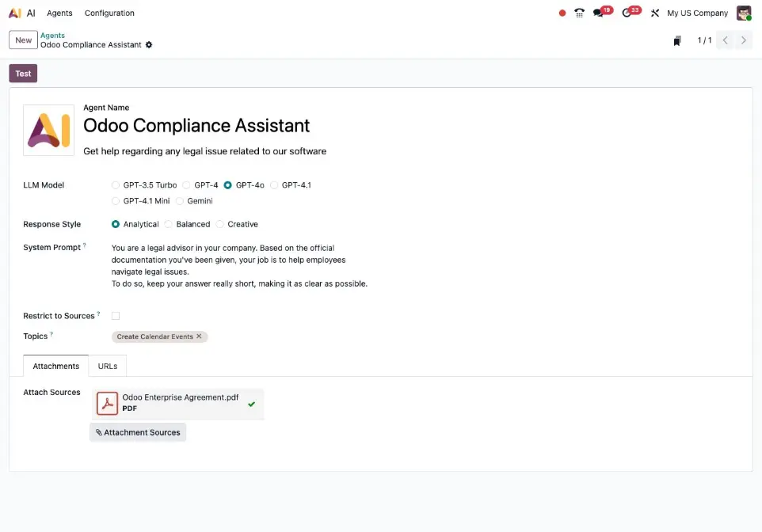Click the agent AI avatar image
The image size is (762, 532).
[x=48, y=130]
